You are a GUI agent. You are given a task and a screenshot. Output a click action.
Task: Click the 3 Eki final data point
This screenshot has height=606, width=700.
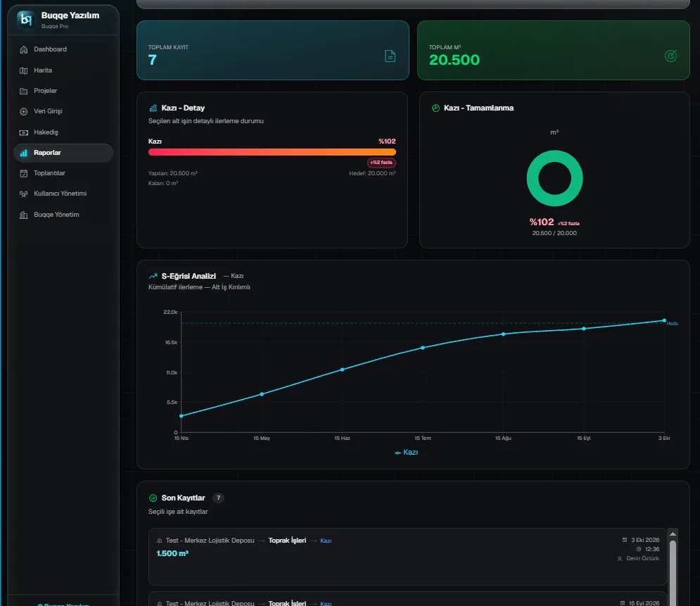pyautogui.click(x=664, y=320)
